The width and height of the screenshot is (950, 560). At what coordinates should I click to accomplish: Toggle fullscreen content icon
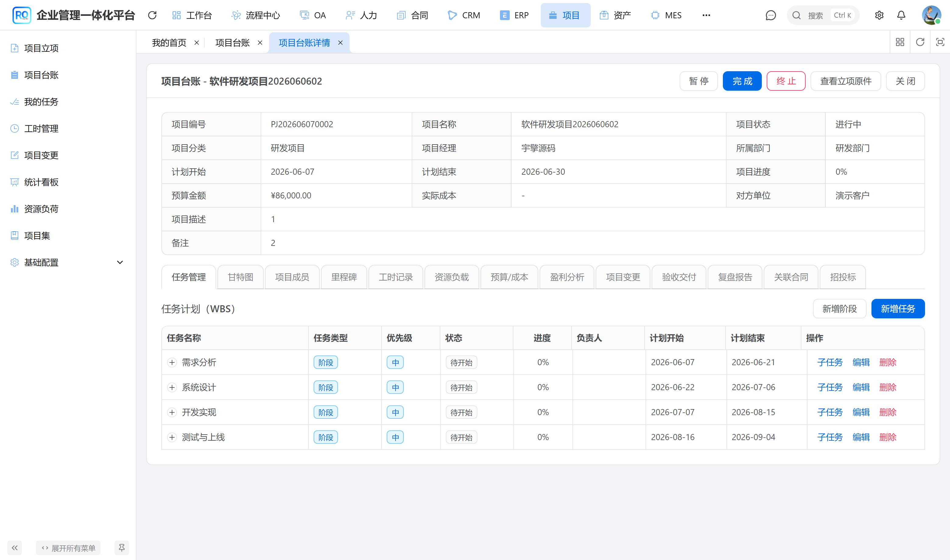pyautogui.click(x=940, y=42)
